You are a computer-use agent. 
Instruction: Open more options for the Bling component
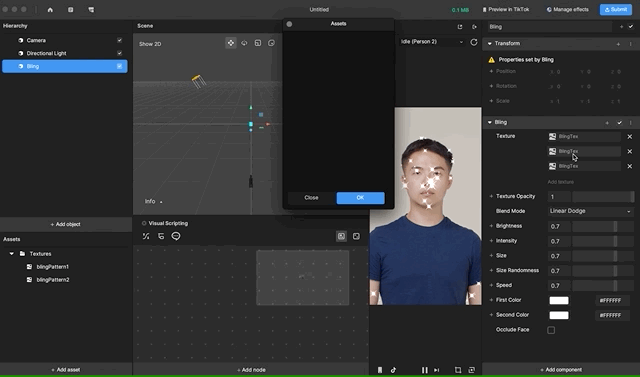631,122
